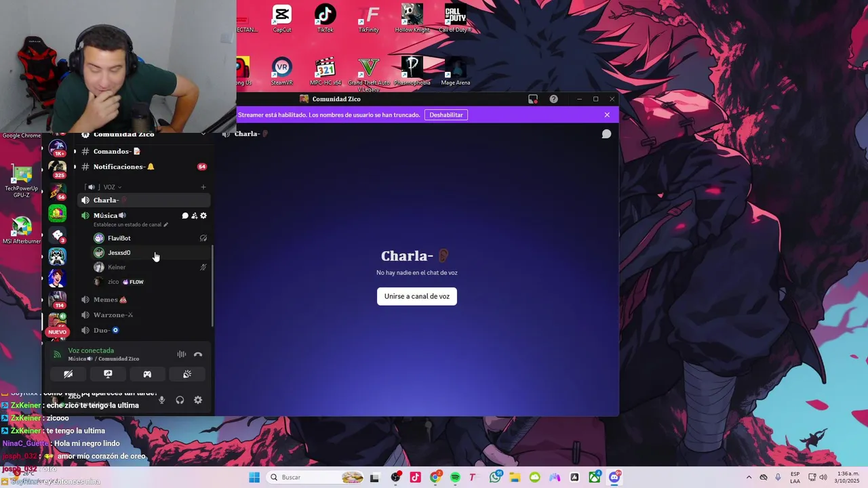Open server with 1K+ badge
The height and width of the screenshot is (488, 868).
click(58, 147)
